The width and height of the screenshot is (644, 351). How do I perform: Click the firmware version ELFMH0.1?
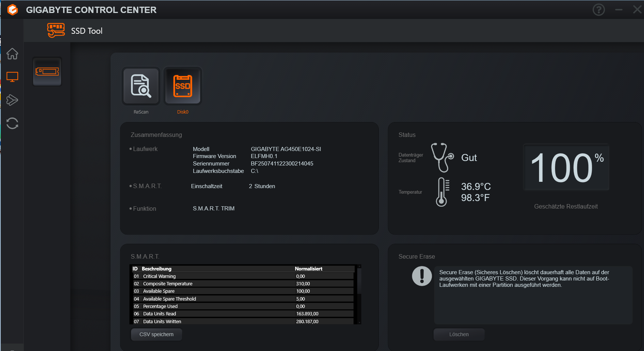pos(264,156)
